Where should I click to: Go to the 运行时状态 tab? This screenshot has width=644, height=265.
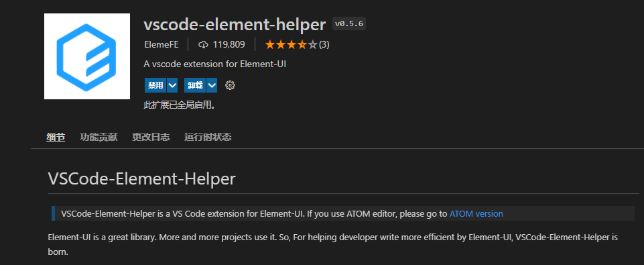pos(208,138)
